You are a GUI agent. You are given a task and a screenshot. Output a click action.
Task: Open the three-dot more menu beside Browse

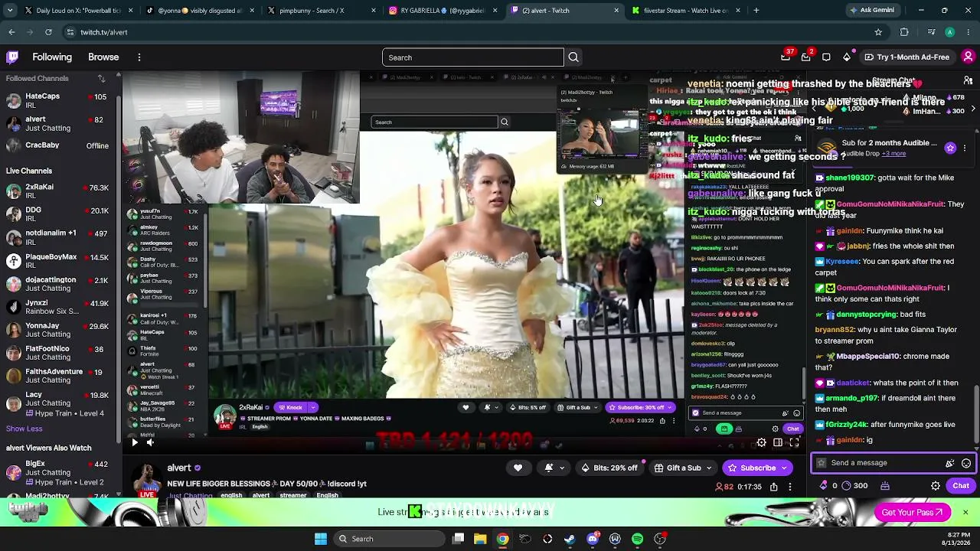[139, 57]
